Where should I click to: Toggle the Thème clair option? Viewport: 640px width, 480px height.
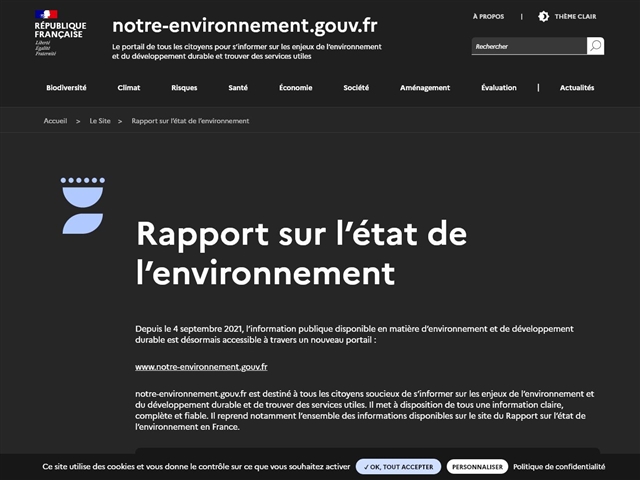click(567, 17)
